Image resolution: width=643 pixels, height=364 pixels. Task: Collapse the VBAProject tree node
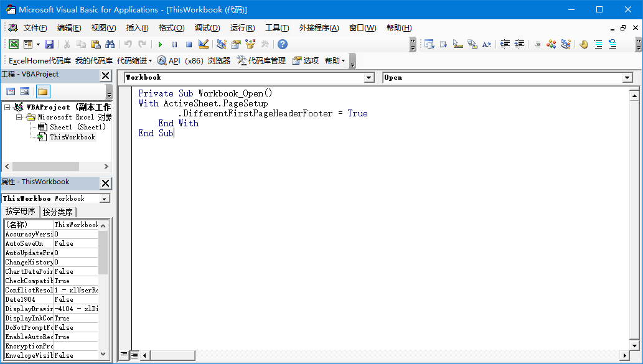tap(7, 107)
